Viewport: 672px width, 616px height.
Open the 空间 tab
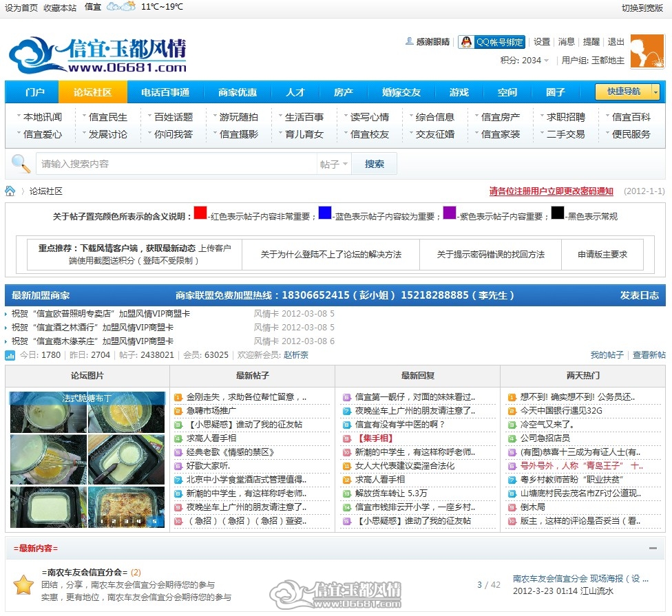click(x=507, y=92)
